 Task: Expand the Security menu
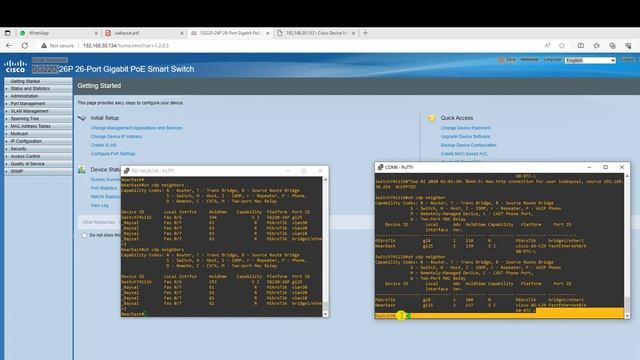[x=38, y=149]
